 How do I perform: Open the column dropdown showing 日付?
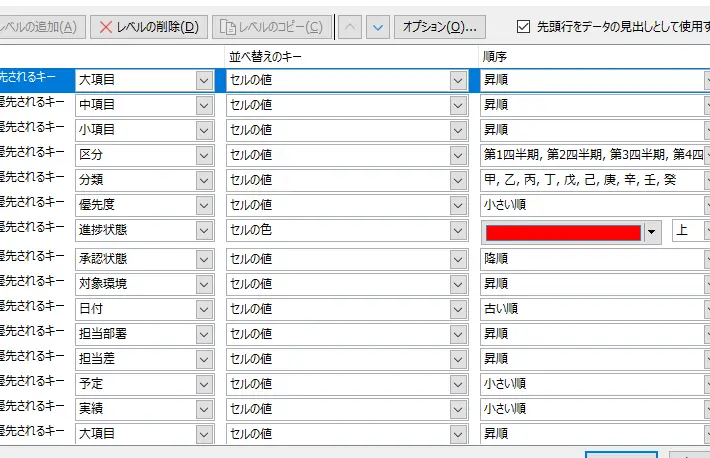(145, 309)
